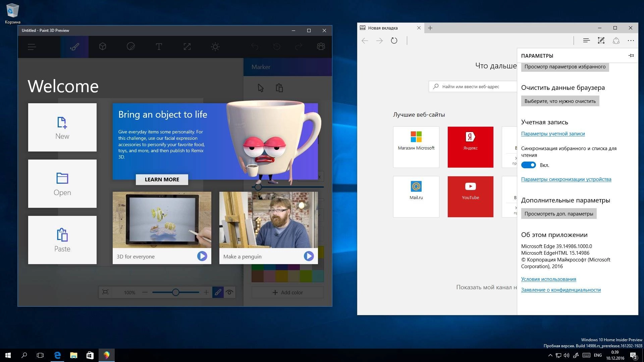Open the History icon in Paint 3D
Screen dimensions: 644x362
[x=277, y=47]
